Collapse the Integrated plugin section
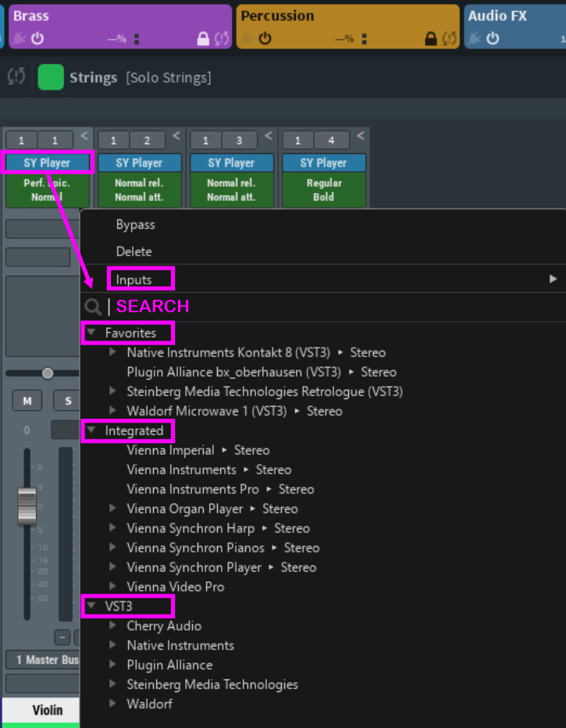Viewport: 566px width, 728px height. click(91, 430)
